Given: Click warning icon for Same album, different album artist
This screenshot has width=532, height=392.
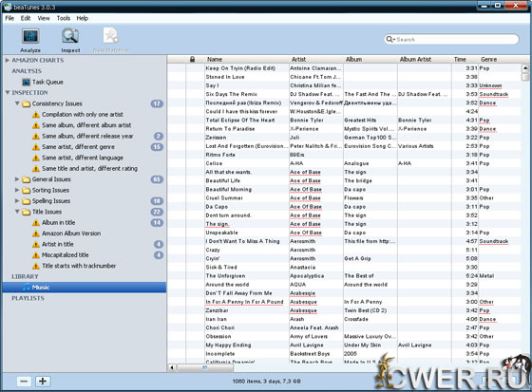Looking at the screenshot, I should [x=36, y=125].
